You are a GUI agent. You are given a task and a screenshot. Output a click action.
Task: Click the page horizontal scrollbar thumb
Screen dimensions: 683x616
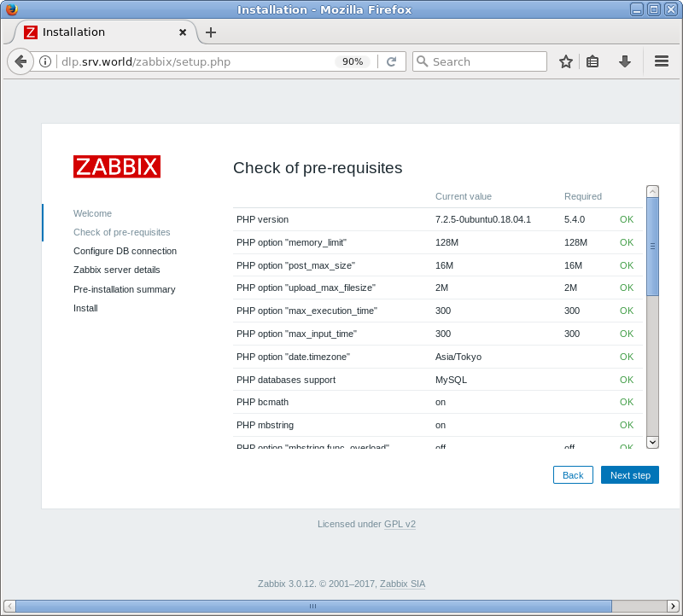313,606
